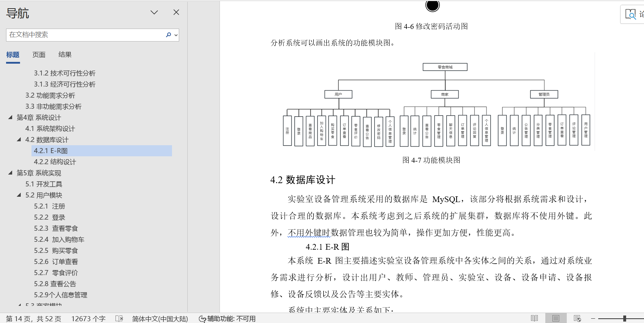Collapse the 第4章 系统设计 heading
Screen dimensions: 644x323
tap(10, 117)
